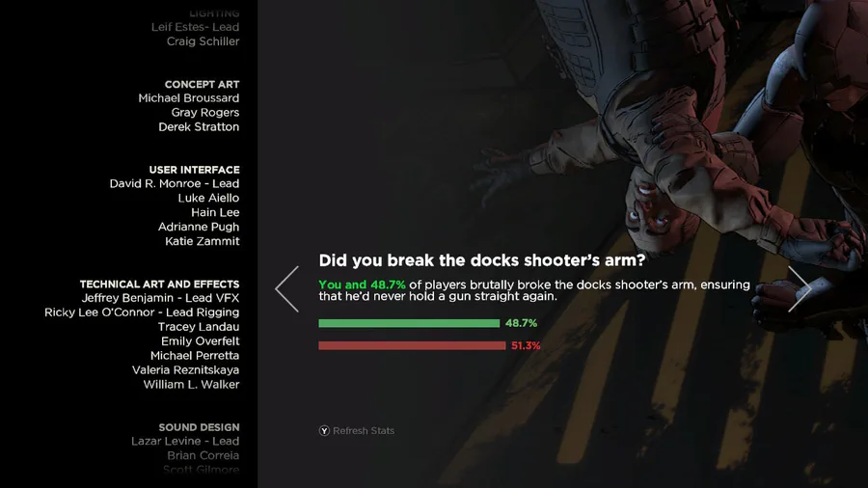Click the name Michael Broussard
This screenshot has height=488, width=868.
[x=189, y=98]
